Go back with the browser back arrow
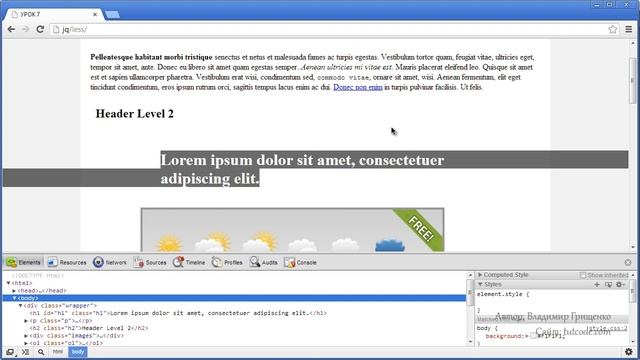 click(x=11, y=29)
